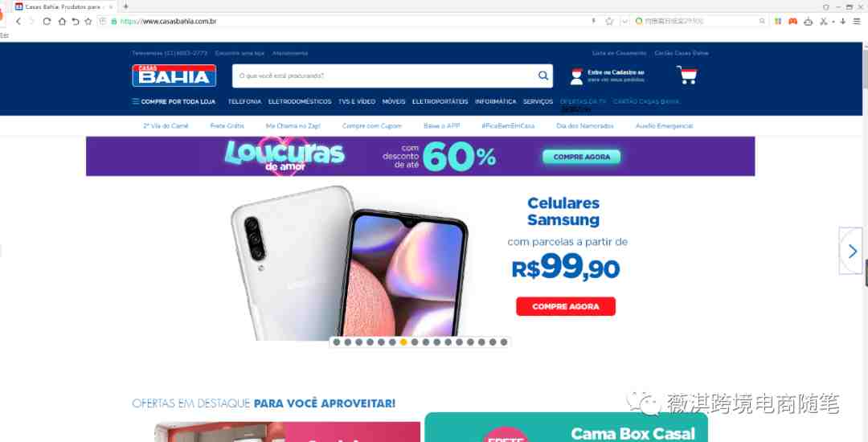This screenshot has height=442, width=868.
Task: Reload the page with the refresh icon
Action: pos(47,22)
